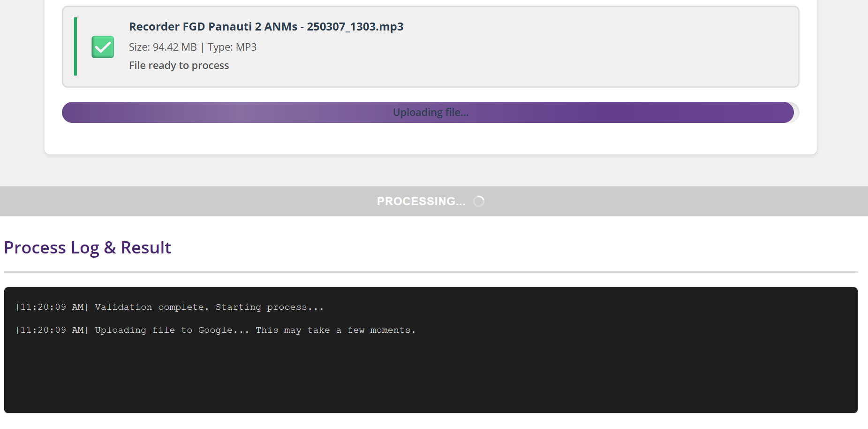Click the green bar on file card edge
The height and width of the screenshot is (429, 868).
[75, 46]
